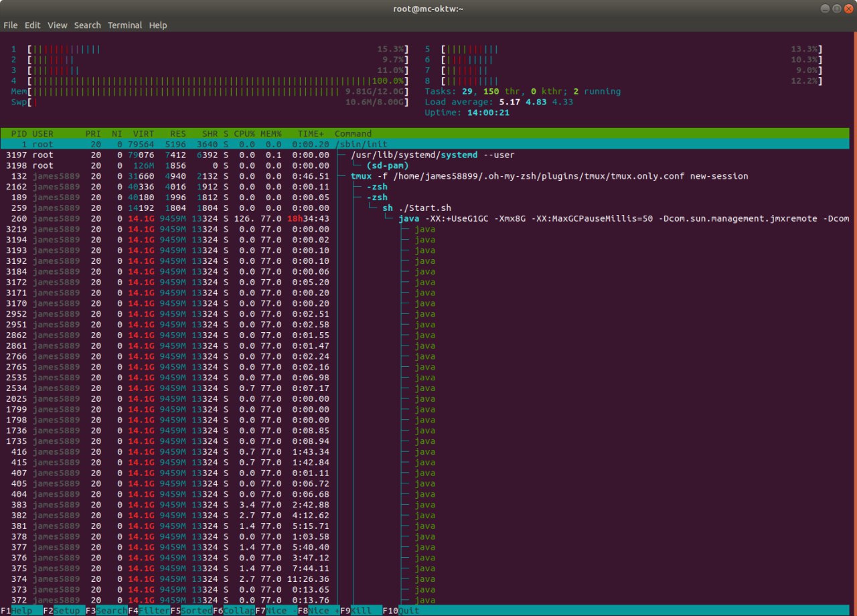Select java thread with TIME+ 11:26.36
Image resolution: width=857 pixels, height=616 pixels.
click(x=424, y=579)
